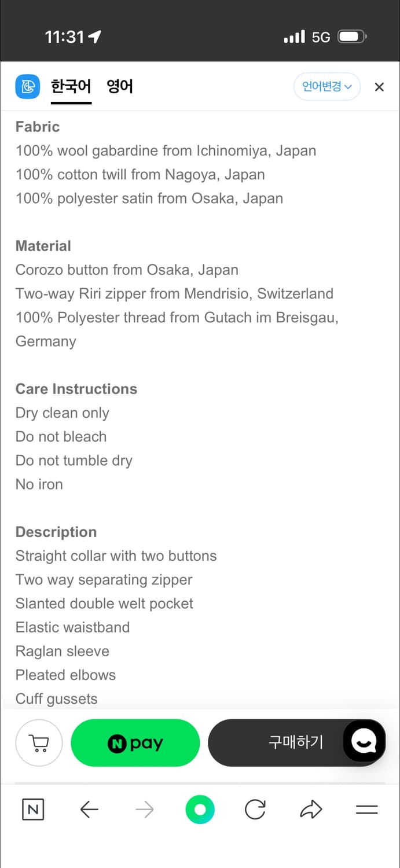Open the browser hamburger menu
The height and width of the screenshot is (868, 400).
point(366,810)
